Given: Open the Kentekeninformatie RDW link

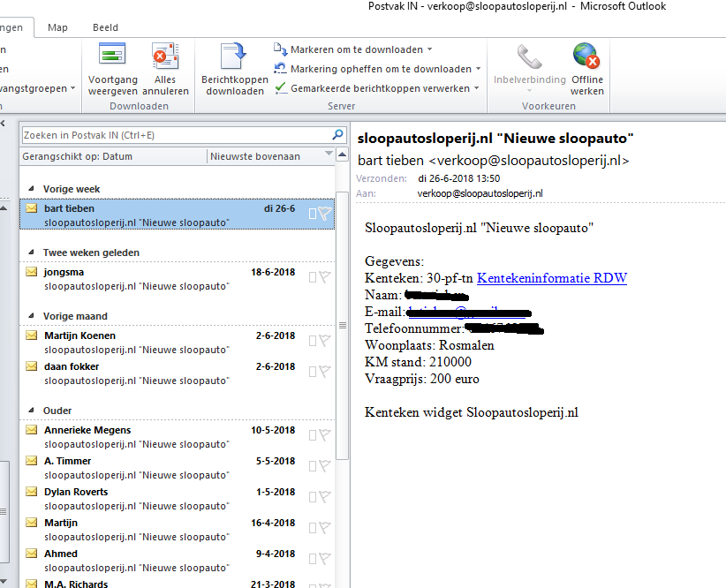Looking at the screenshot, I should click(x=552, y=278).
